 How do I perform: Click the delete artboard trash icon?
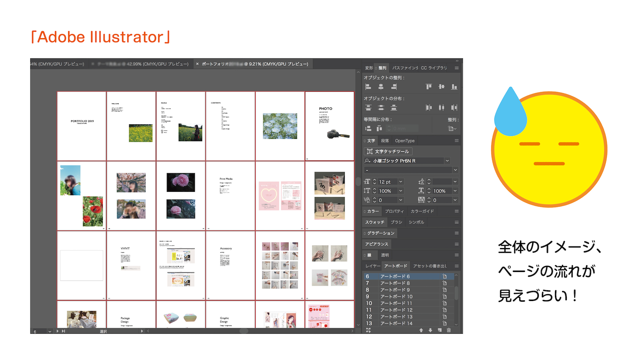coord(449,330)
